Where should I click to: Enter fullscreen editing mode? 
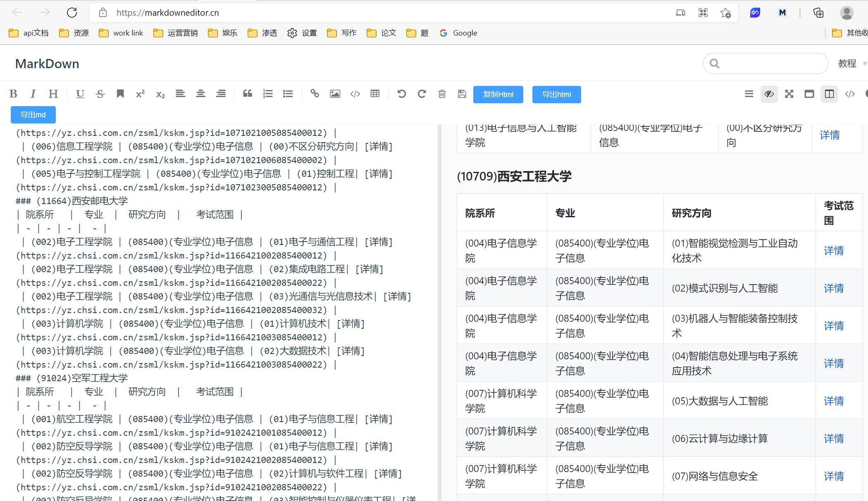click(x=789, y=94)
